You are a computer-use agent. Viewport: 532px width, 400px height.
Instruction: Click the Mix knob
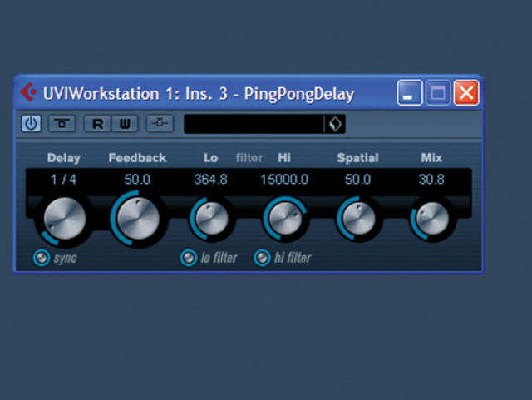(x=432, y=219)
